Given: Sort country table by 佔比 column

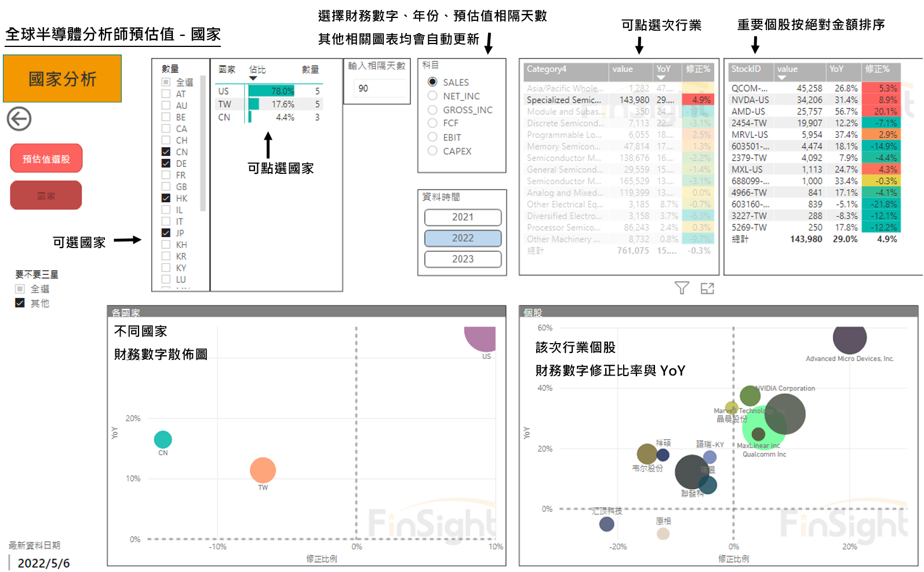Looking at the screenshot, I should coord(257,70).
